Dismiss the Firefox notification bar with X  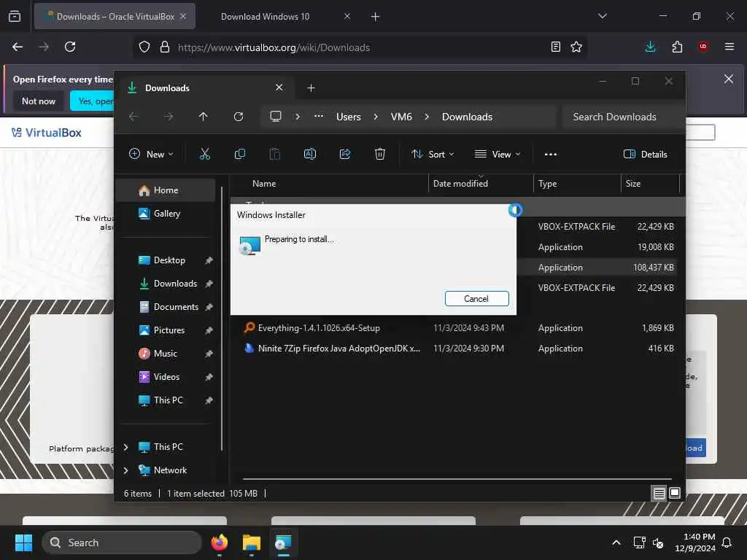point(729,79)
